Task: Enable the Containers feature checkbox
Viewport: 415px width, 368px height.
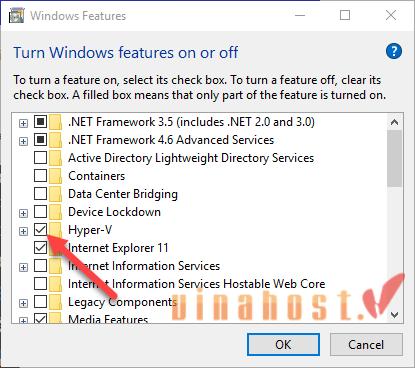Action: pos(40,176)
